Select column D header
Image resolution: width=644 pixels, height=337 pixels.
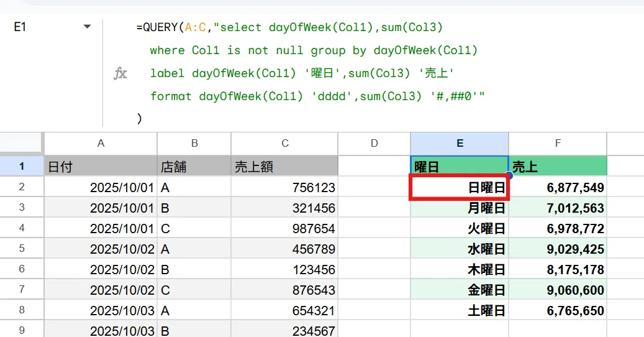click(374, 144)
